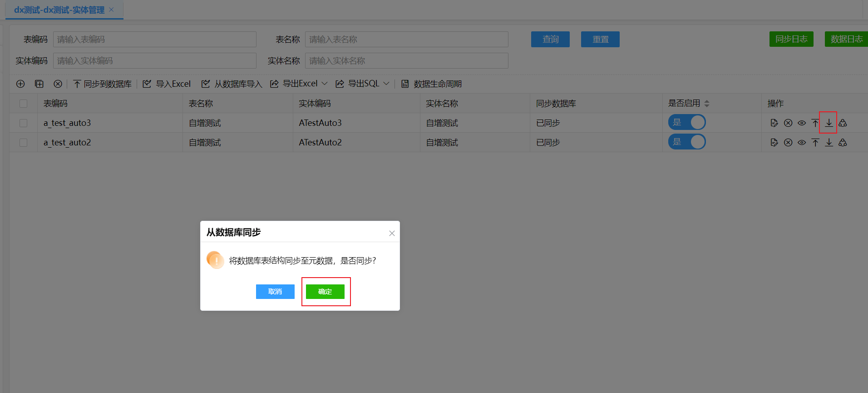Open 同步日志 button
This screenshot has height=393, width=868.
[791, 39]
